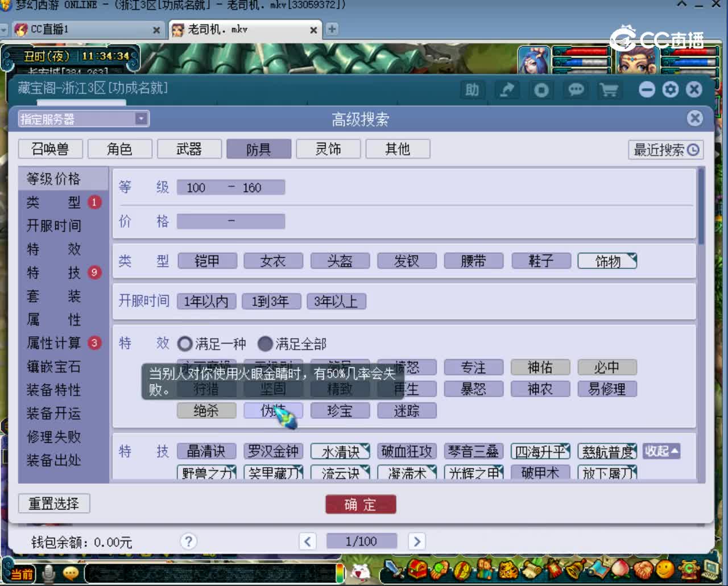This screenshot has height=586, width=728.
Task: Close the 高级搜索 dialog
Action: click(x=694, y=118)
